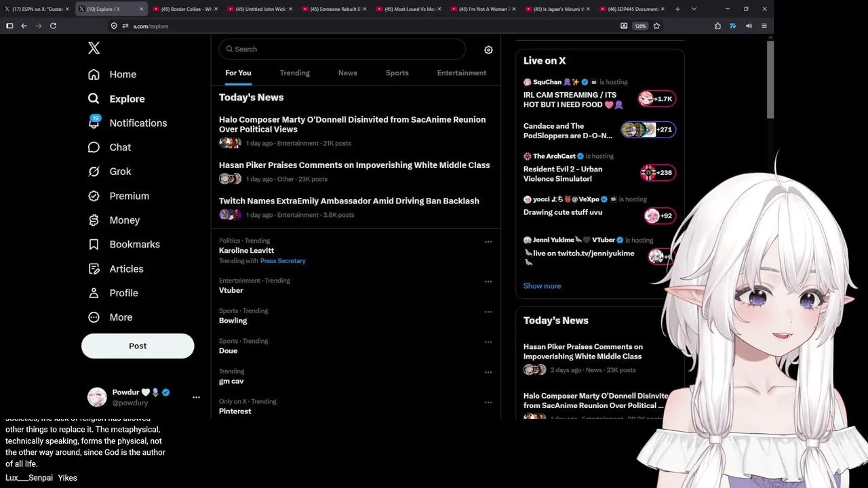Viewport: 868px width, 488px height.
Task: Open Grok icon in the sidebar
Action: (94, 171)
